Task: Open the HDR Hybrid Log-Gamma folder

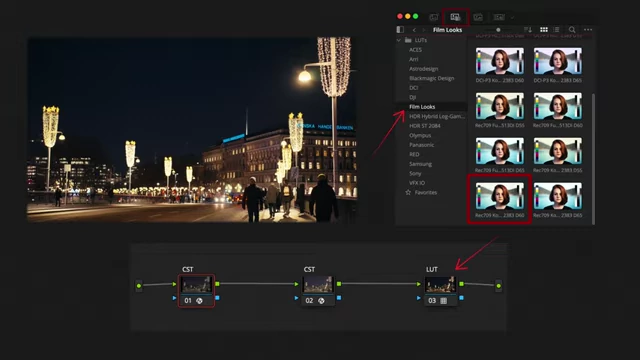Action: pyautogui.click(x=437, y=116)
